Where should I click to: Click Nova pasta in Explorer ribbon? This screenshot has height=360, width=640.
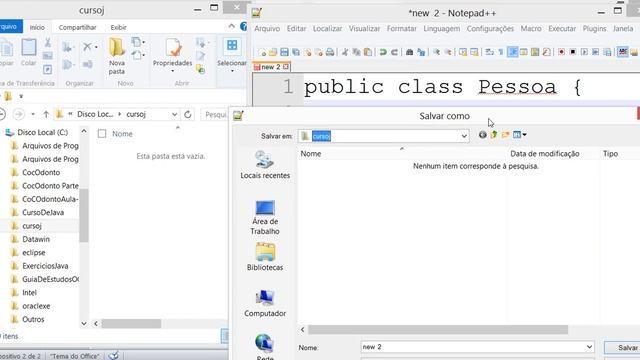coord(117,56)
